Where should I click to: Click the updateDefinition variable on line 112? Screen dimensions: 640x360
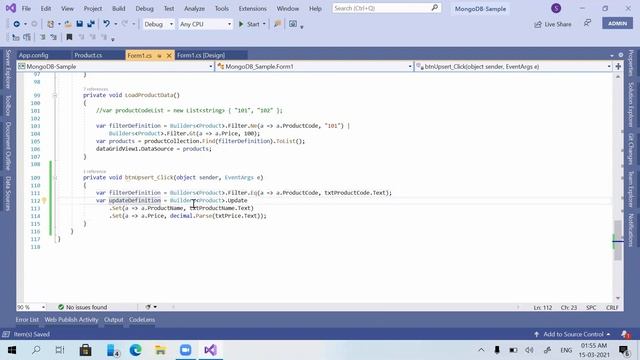pos(135,200)
